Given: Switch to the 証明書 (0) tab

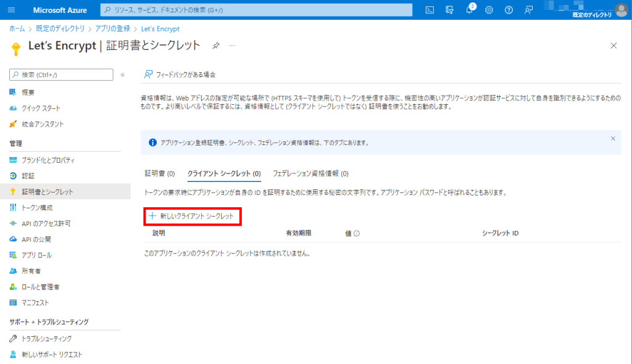Looking at the screenshot, I should coord(160,174).
